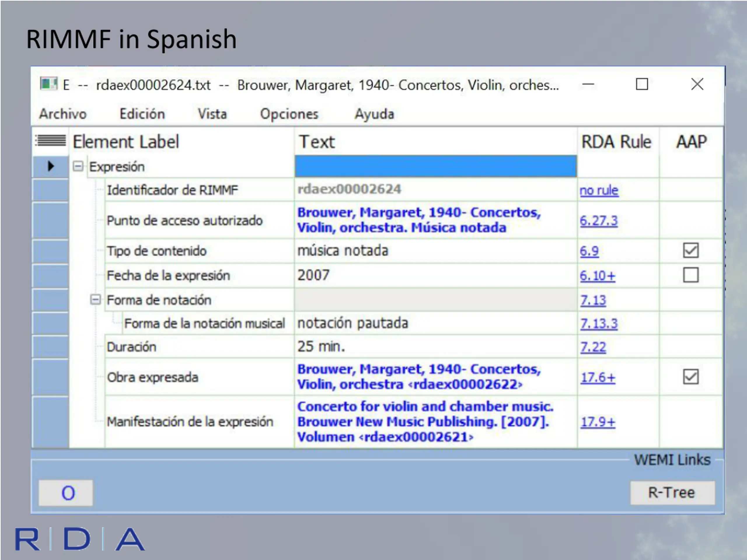Open RDA rule 7.13 link
747x560 pixels.
click(x=593, y=300)
